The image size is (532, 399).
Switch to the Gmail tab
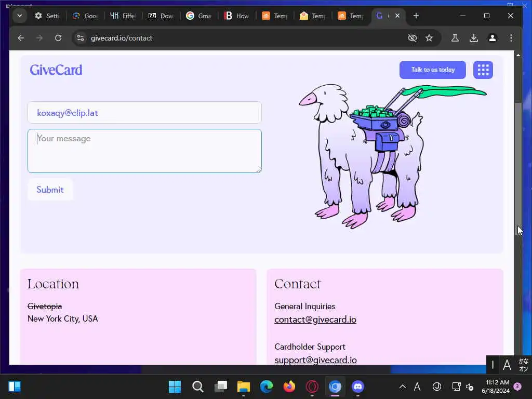199,16
